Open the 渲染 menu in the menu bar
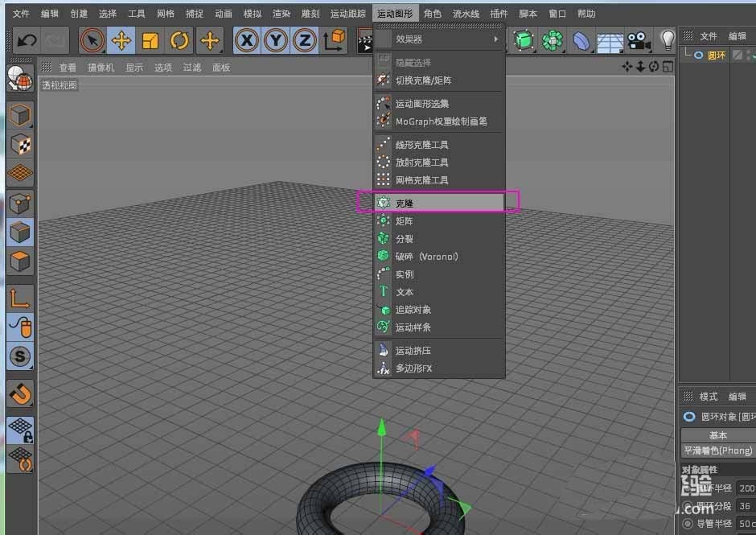This screenshot has width=756, height=535. tap(281, 13)
